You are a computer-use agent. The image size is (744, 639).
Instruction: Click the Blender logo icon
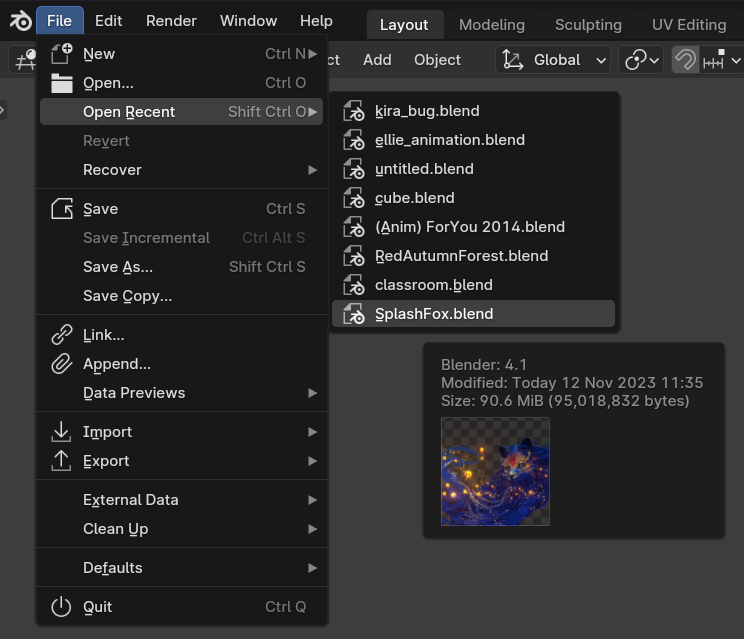click(20, 21)
